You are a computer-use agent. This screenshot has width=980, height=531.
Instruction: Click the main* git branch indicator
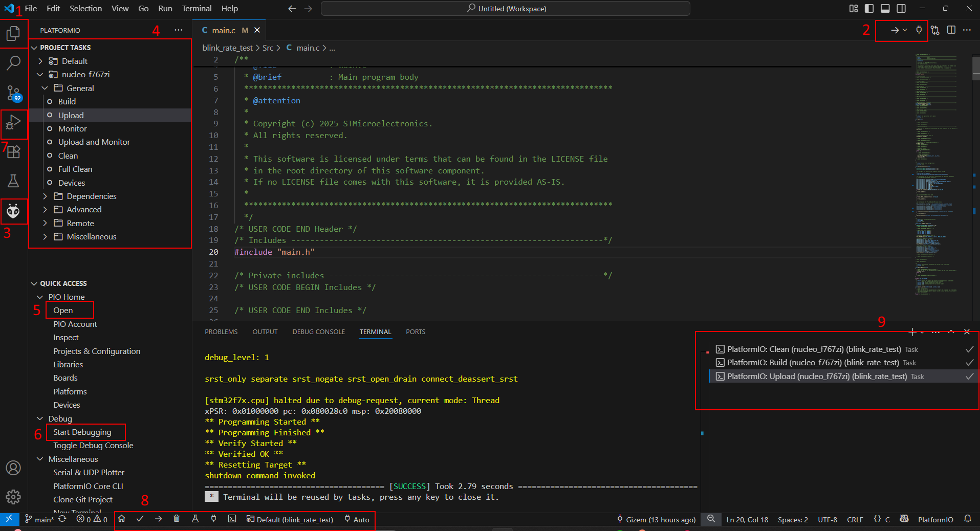(39, 519)
